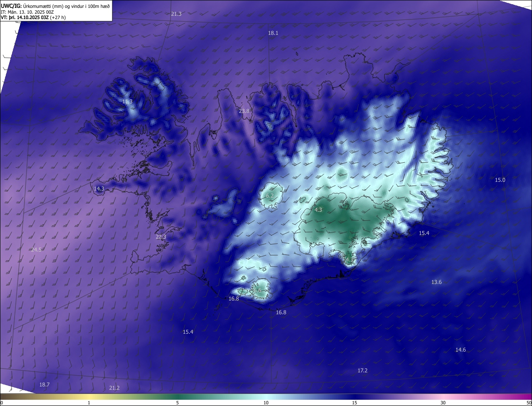Click the valid time line 'VT: þri. 14.10.2025 03Z (+27 h)'

pyautogui.click(x=33, y=17)
